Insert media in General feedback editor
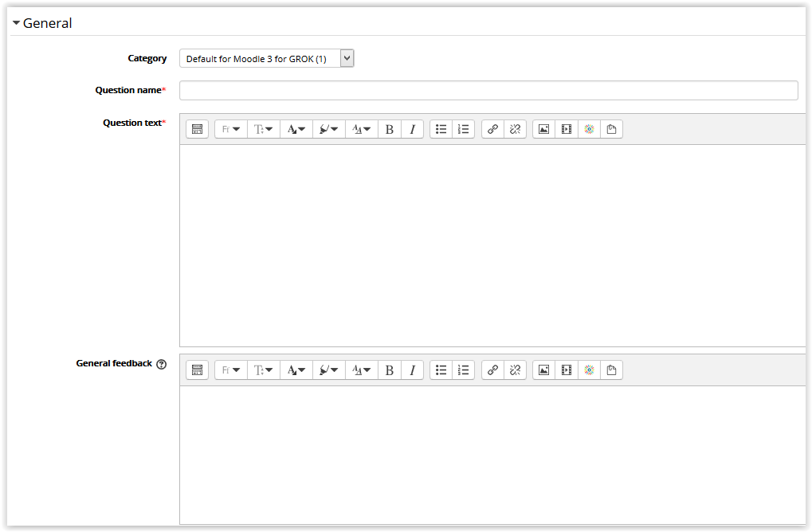812x532 pixels. [567, 370]
